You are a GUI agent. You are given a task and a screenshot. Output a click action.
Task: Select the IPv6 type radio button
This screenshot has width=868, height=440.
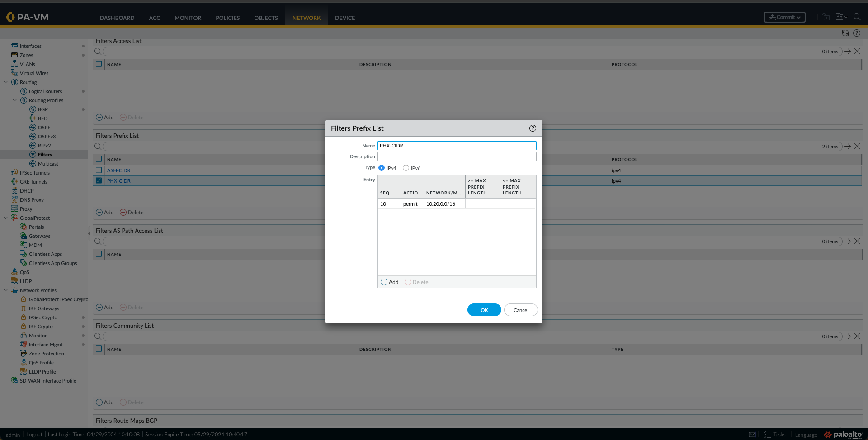coord(406,168)
